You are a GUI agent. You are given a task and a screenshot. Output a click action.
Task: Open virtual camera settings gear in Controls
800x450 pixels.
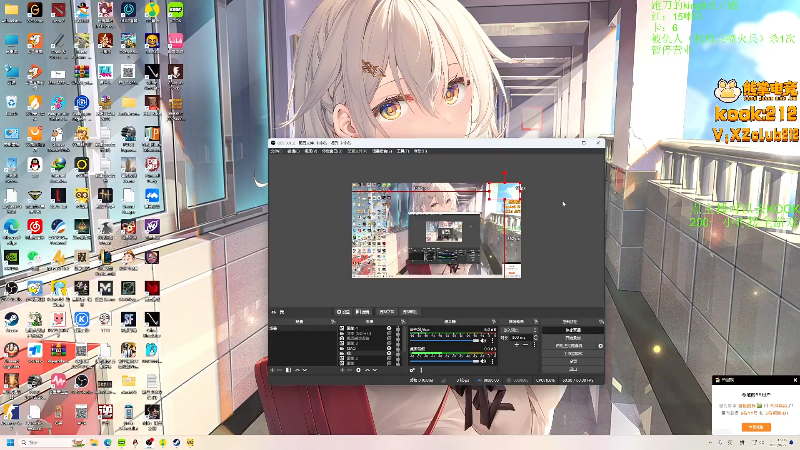[601, 346]
